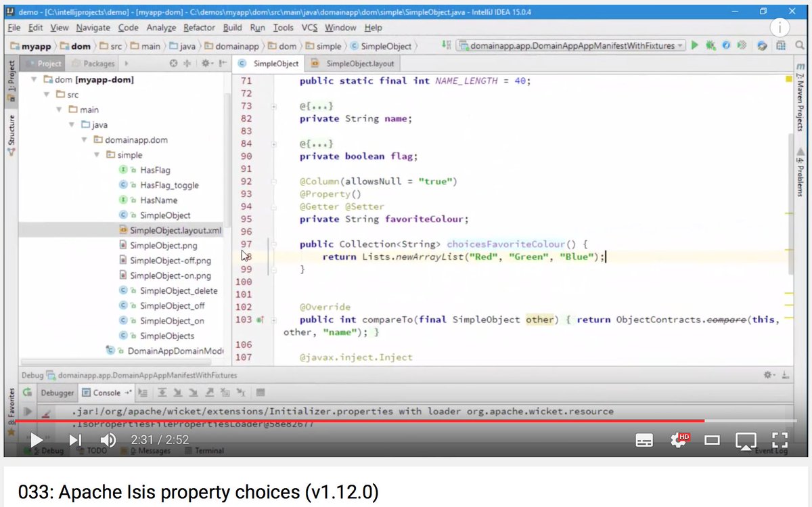
Task: Click SimpleObject breadcrumb in navigation bar
Action: click(x=381, y=46)
